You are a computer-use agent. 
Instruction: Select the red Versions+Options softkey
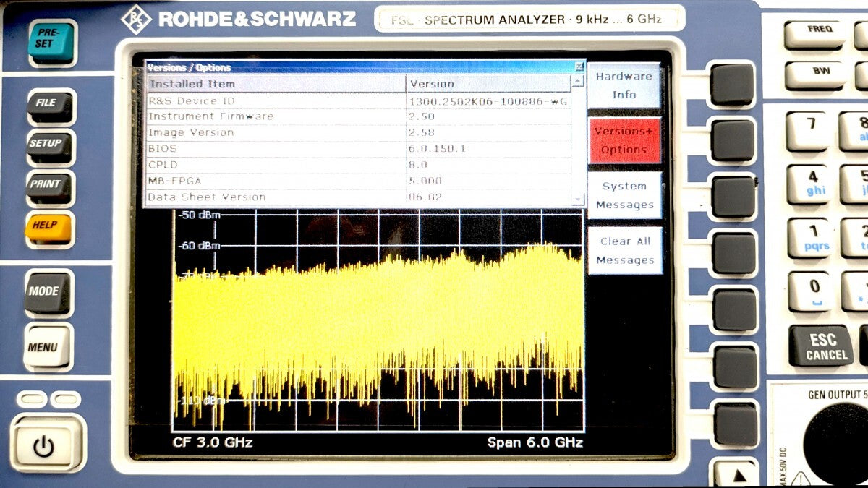click(624, 140)
